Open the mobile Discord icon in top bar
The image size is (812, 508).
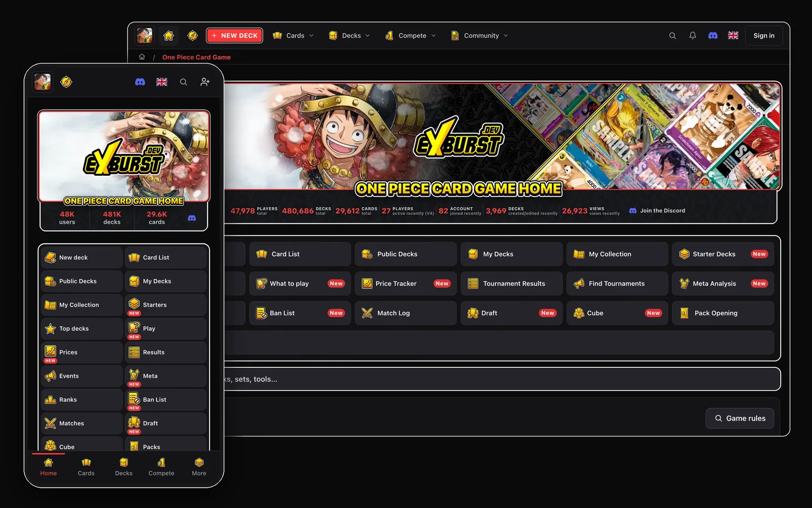coord(140,82)
